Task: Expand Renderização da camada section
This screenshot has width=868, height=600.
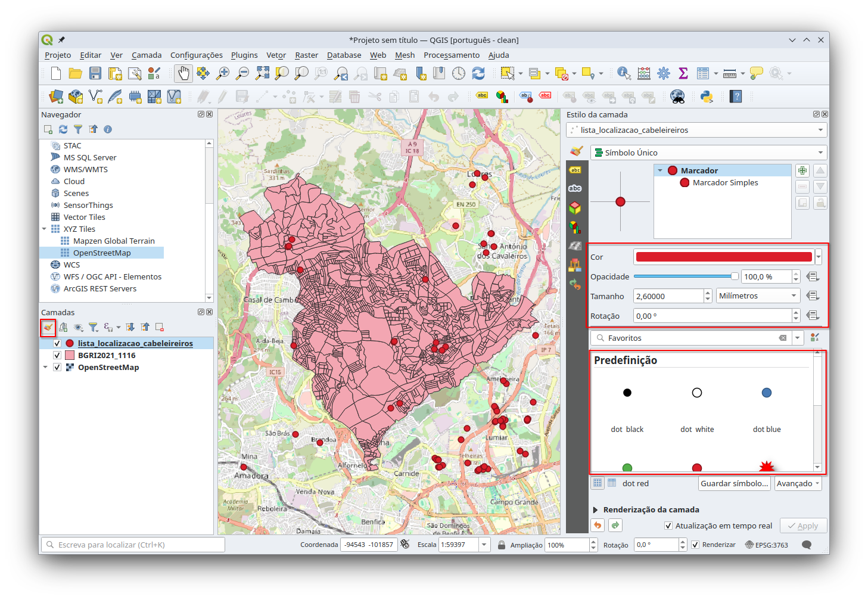Action: point(595,509)
